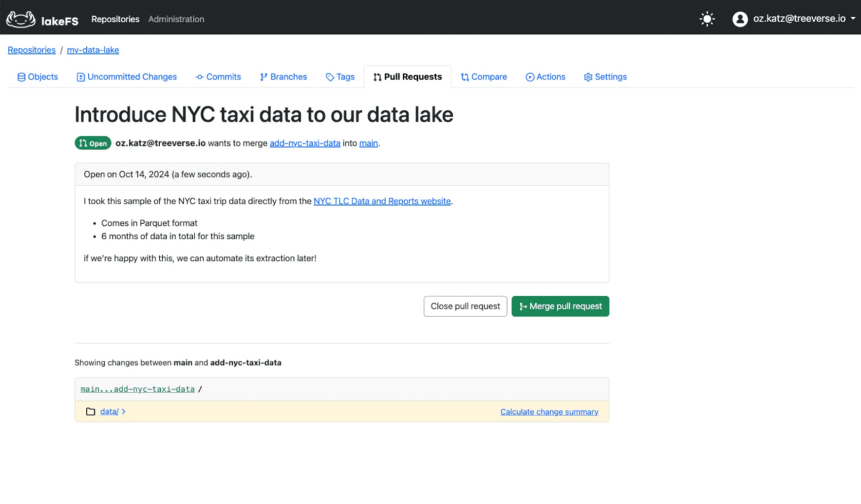
Task: Click the Commits history icon
Action: click(198, 77)
